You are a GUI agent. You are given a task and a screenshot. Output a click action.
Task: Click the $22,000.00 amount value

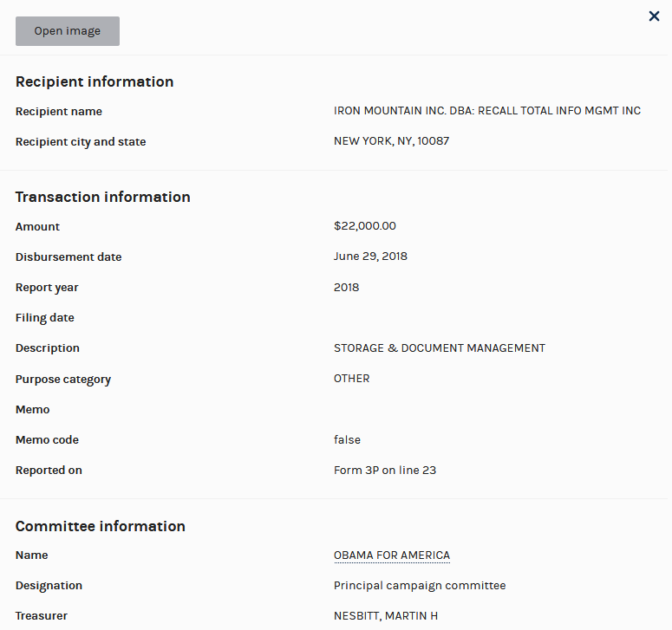coord(365,225)
